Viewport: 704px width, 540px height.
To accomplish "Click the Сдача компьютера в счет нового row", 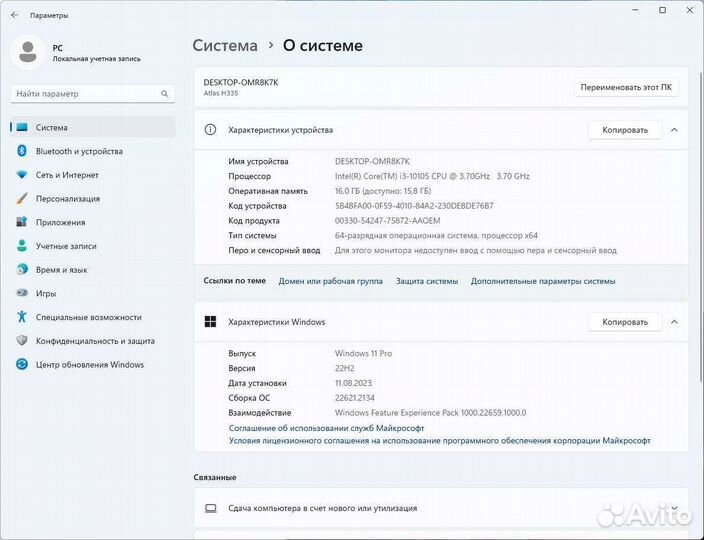I will [x=440, y=508].
